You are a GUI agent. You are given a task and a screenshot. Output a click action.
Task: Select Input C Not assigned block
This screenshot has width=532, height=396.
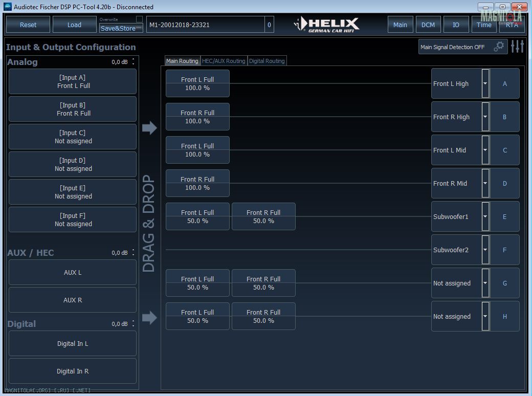click(x=73, y=137)
